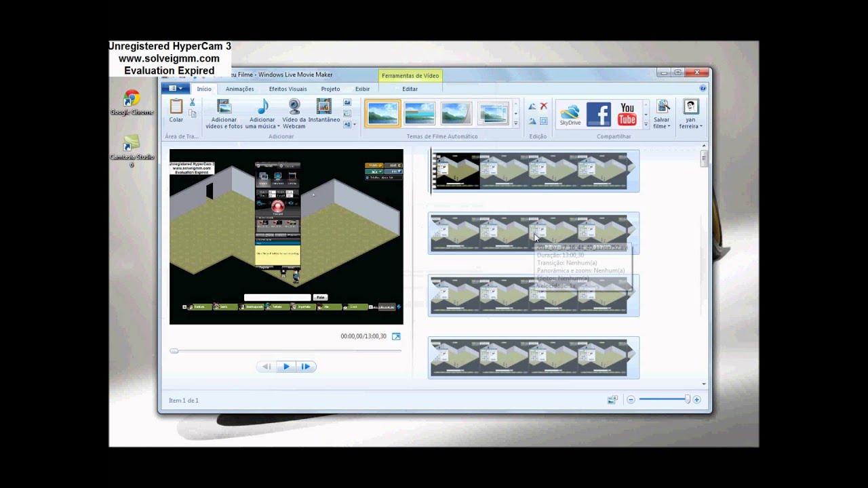The image size is (868, 488).
Task: Click the play button
Action: 286,367
